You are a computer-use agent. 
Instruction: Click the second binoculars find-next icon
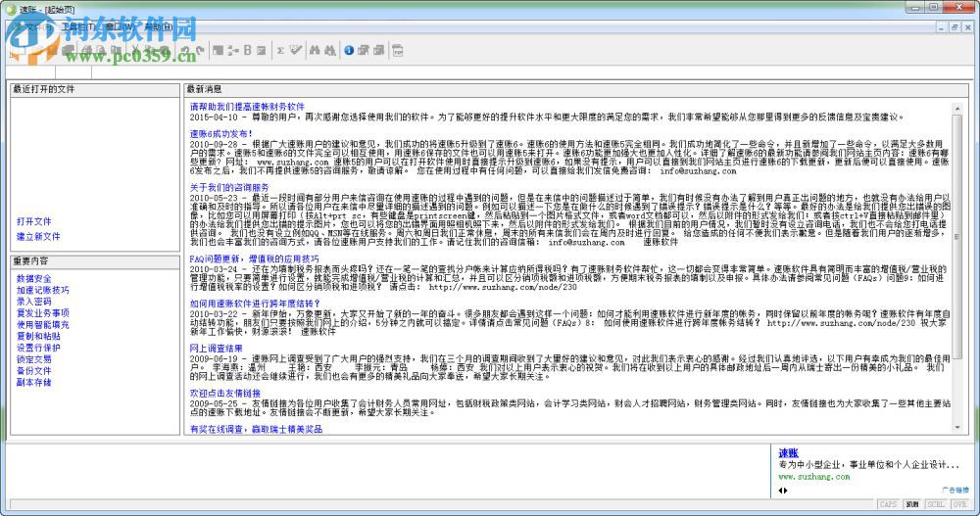click(x=329, y=51)
